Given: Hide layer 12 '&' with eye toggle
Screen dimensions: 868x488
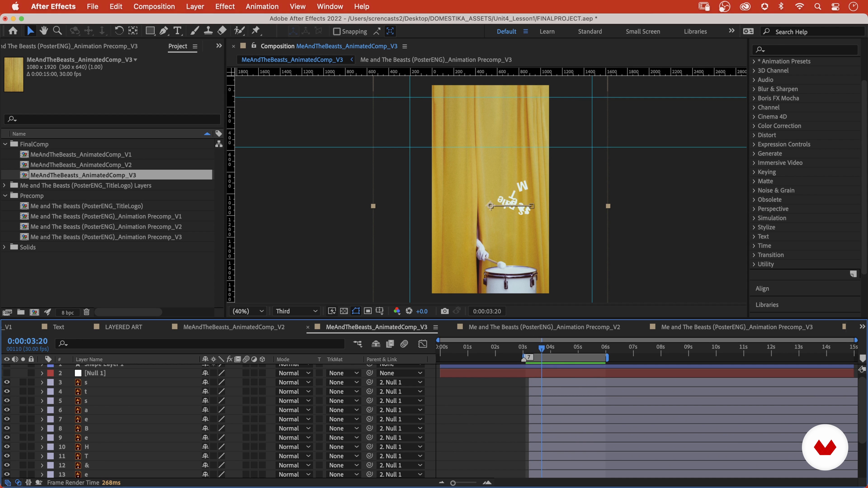Looking at the screenshot, I should click(x=7, y=465).
